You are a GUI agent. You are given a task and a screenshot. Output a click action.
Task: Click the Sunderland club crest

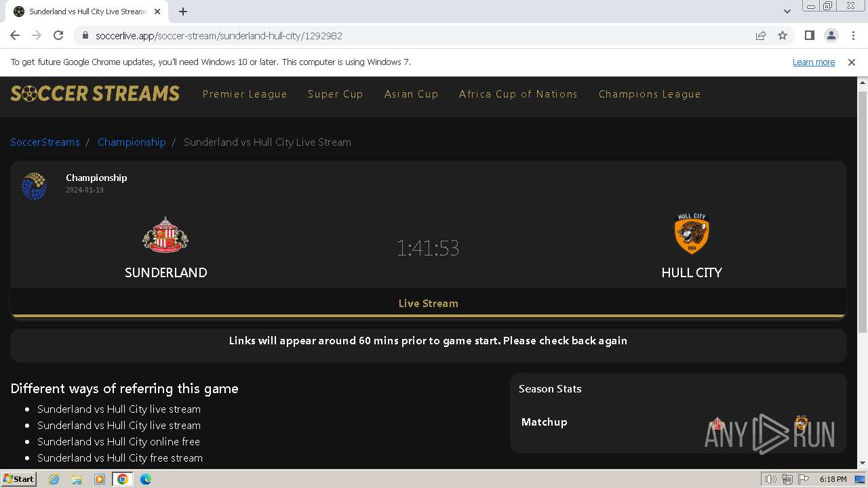pyautogui.click(x=165, y=235)
